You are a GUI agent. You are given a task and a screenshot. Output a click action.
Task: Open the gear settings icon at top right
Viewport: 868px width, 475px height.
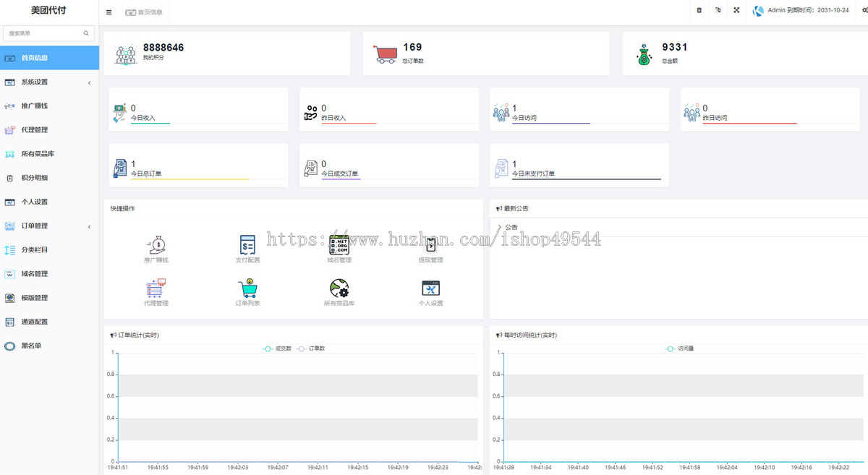pos(865,10)
